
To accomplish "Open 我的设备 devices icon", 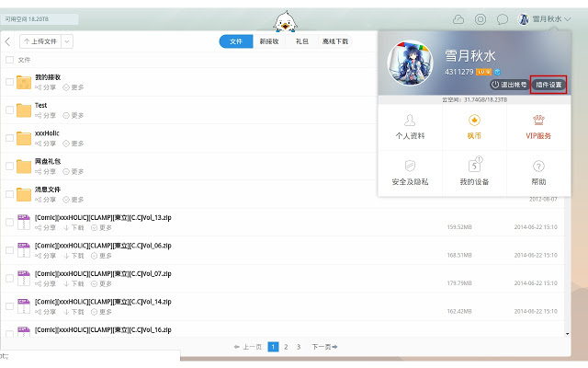I will point(474,166).
